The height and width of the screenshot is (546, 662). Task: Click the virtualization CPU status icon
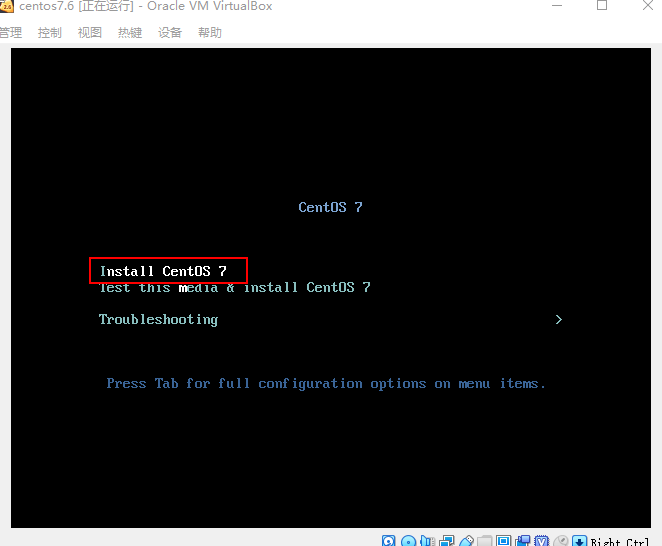tap(542, 541)
